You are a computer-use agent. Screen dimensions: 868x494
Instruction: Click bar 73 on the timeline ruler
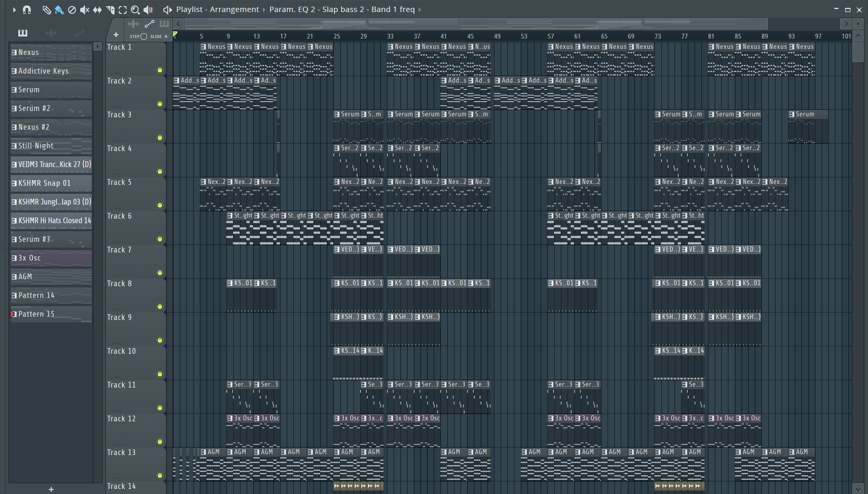coord(657,36)
